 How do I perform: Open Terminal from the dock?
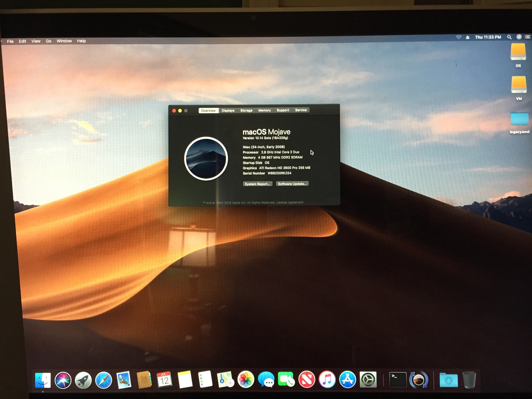click(x=398, y=380)
